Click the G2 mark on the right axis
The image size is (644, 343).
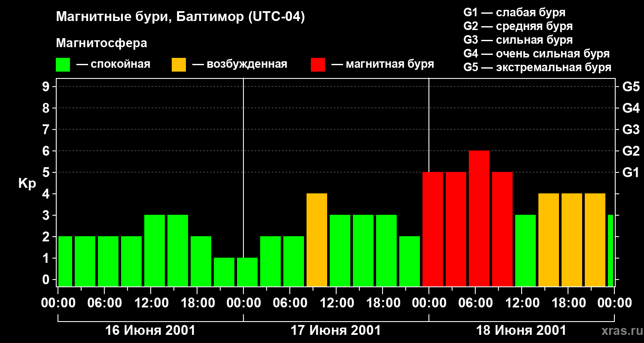point(631,151)
